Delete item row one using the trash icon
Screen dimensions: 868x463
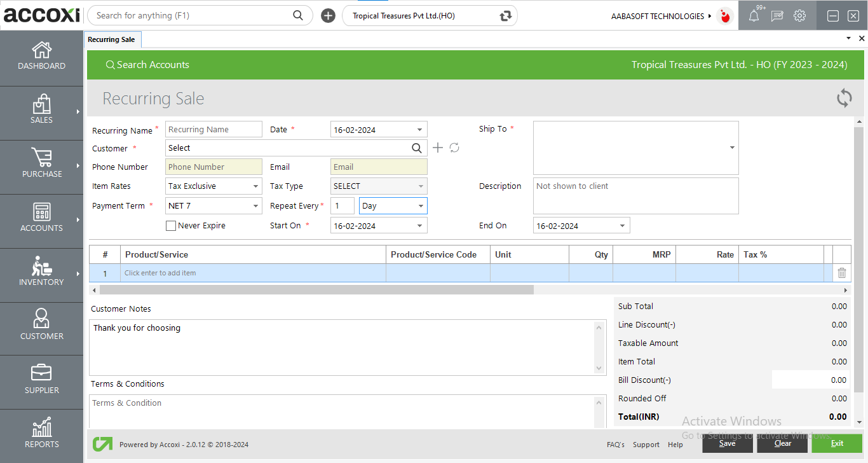[841, 272]
